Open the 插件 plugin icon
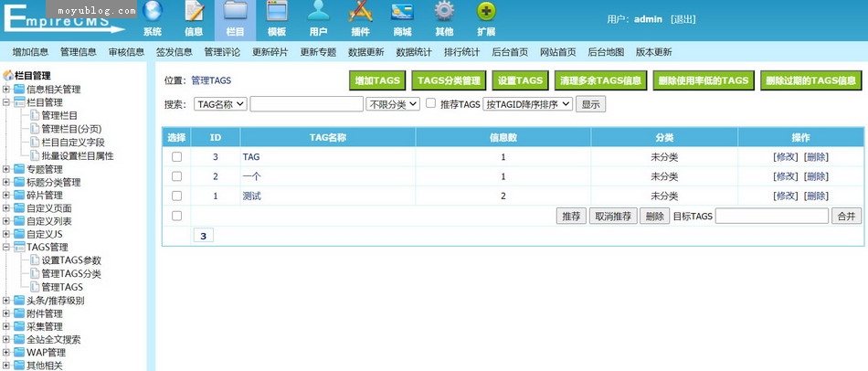This screenshot has height=371, width=868. coord(360,11)
